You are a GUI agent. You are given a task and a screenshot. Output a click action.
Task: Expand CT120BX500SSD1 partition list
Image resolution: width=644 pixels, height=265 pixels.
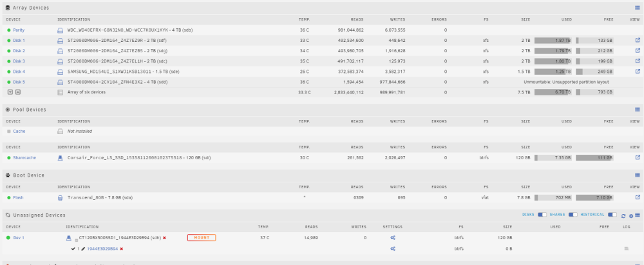click(x=77, y=239)
